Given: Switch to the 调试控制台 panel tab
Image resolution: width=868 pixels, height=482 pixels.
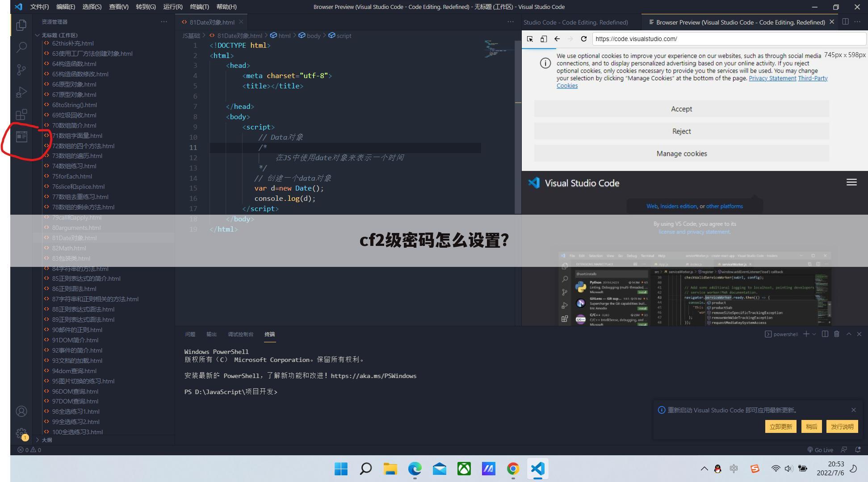Looking at the screenshot, I should [x=240, y=334].
